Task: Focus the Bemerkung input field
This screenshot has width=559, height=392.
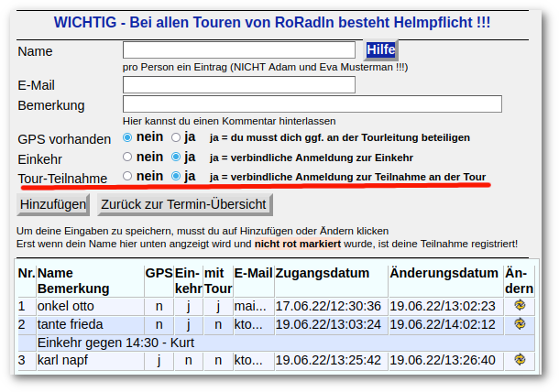Action: coord(312,103)
